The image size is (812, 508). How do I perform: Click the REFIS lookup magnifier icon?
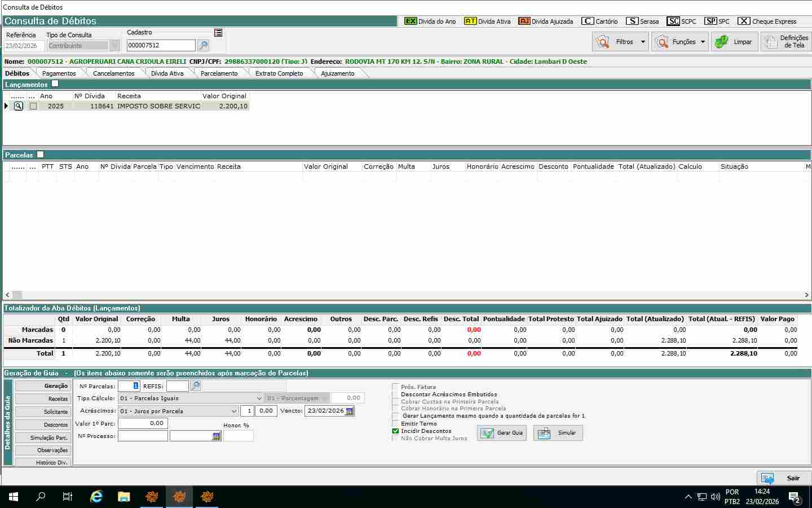click(195, 386)
